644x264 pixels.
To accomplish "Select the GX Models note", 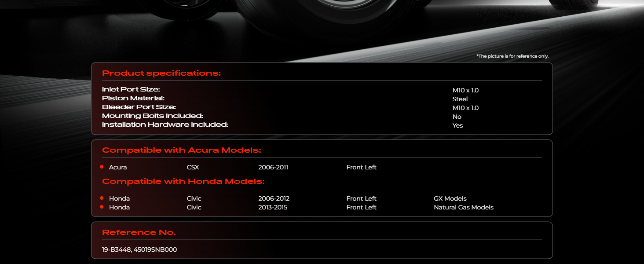I will 450,198.
